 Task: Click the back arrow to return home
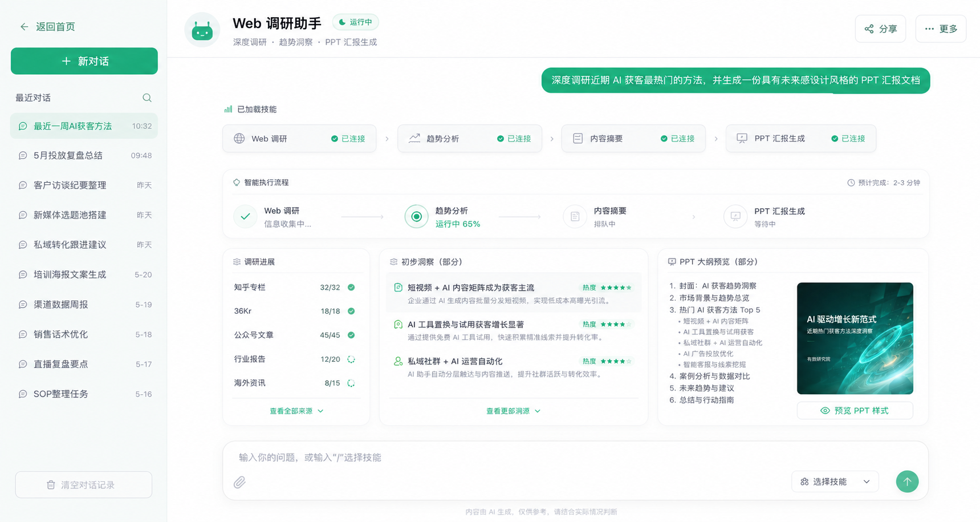click(24, 27)
